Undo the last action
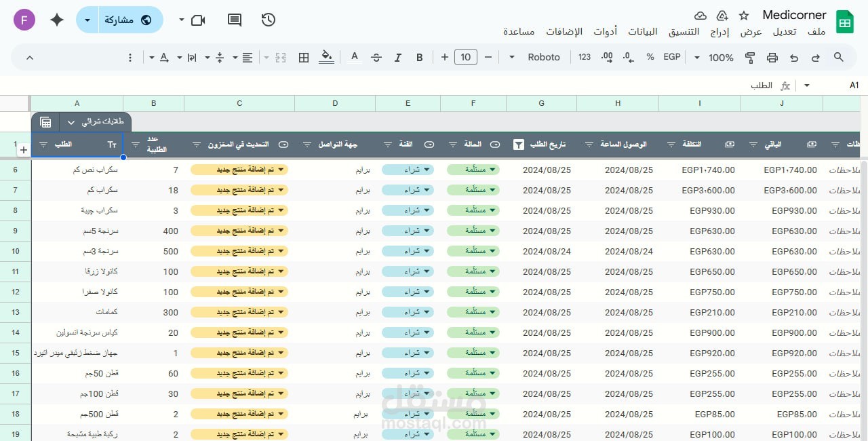The height and width of the screenshot is (441, 868). pyautogui.click(x=795, y=58)
